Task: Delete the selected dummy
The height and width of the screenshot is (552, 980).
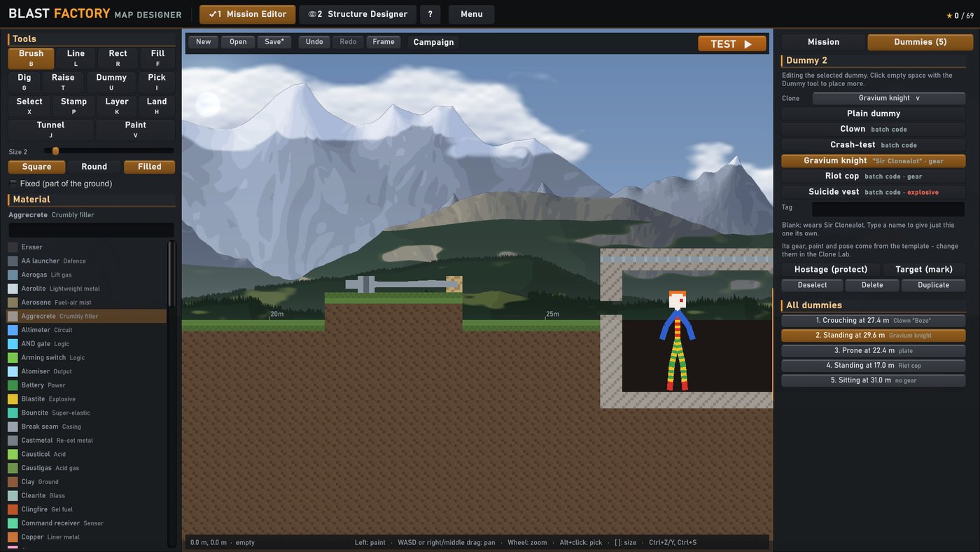Action: [x=872, y=285]
